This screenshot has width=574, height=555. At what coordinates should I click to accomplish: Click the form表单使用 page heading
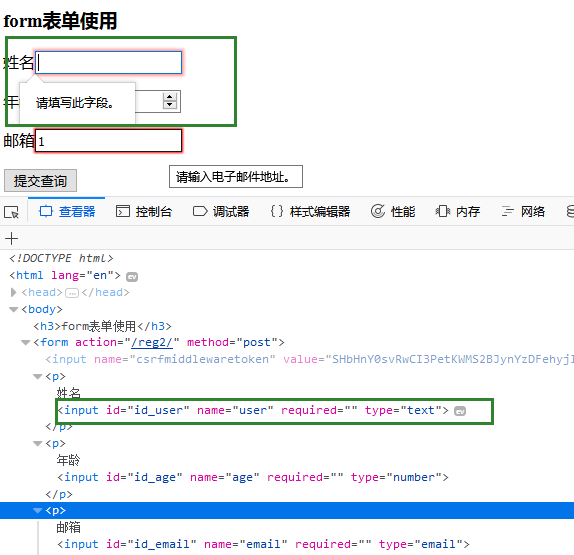pos(60,21)
